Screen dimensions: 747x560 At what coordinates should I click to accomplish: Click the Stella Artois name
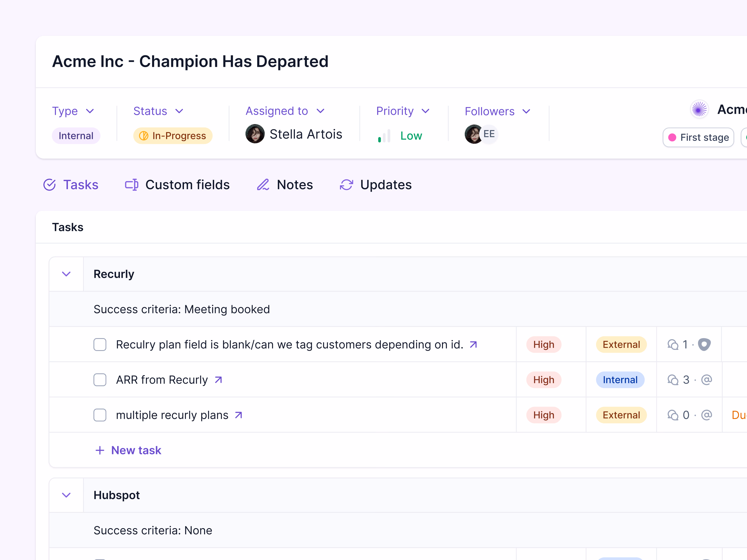point(306,134)
